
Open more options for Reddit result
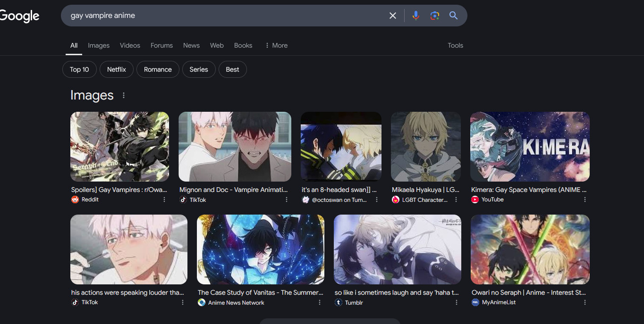164,199
